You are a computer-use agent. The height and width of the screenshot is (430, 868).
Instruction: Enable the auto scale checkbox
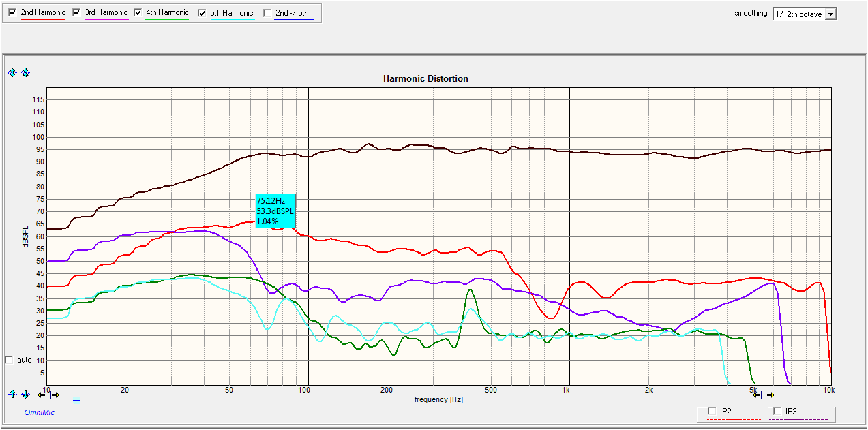point(9,360)
